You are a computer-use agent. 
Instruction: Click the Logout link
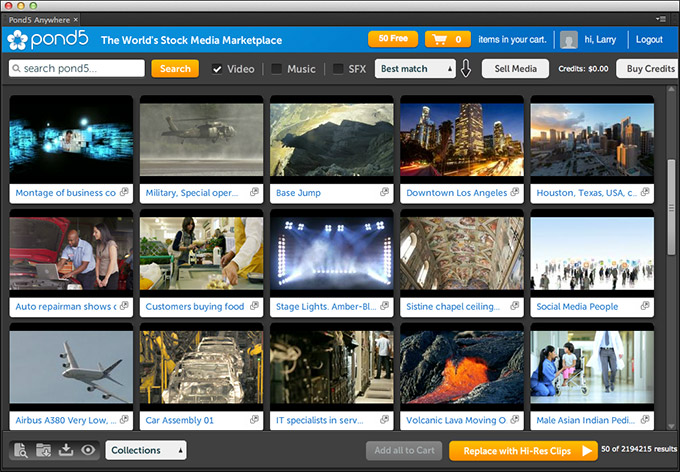coord(649,40)
